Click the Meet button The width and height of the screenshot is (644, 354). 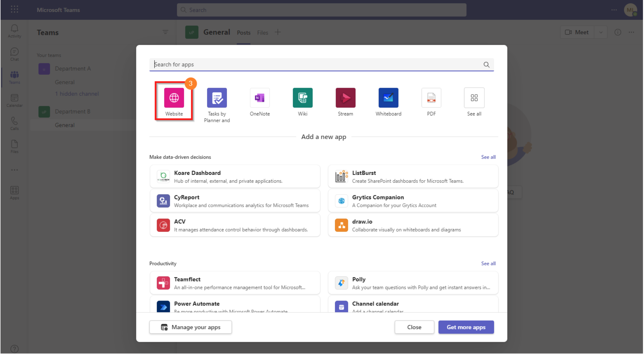[577, 32]
